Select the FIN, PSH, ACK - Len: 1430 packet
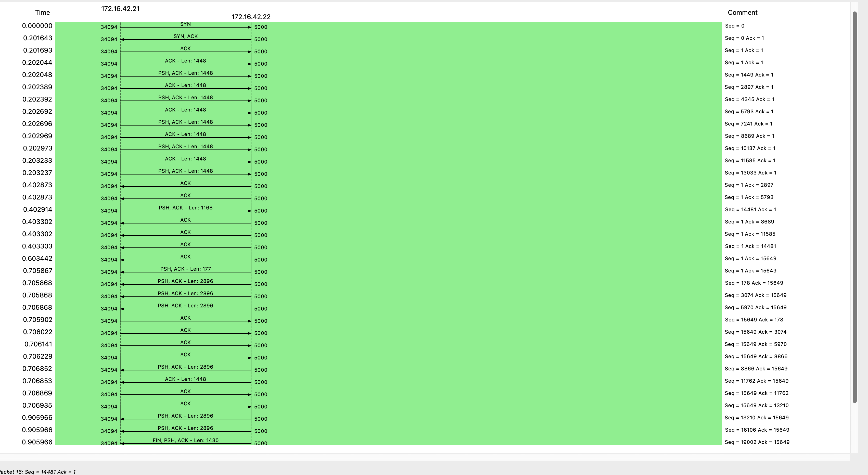 pos(185,441)
